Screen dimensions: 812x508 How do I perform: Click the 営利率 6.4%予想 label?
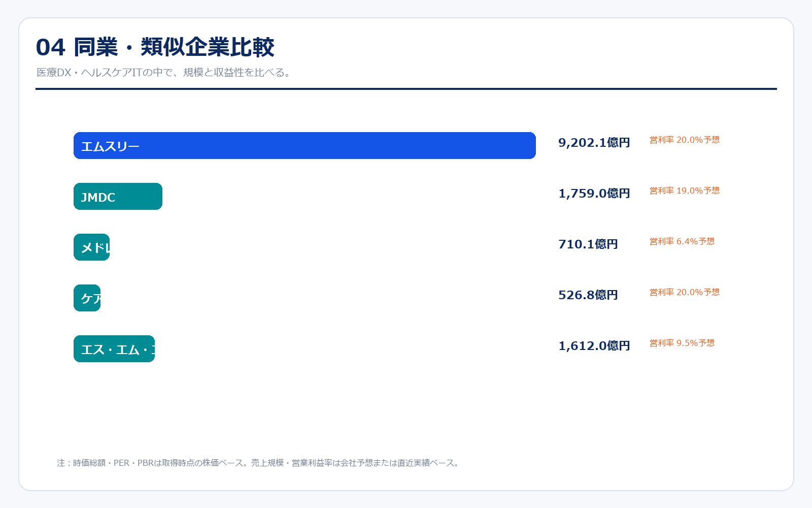[682, 241]
